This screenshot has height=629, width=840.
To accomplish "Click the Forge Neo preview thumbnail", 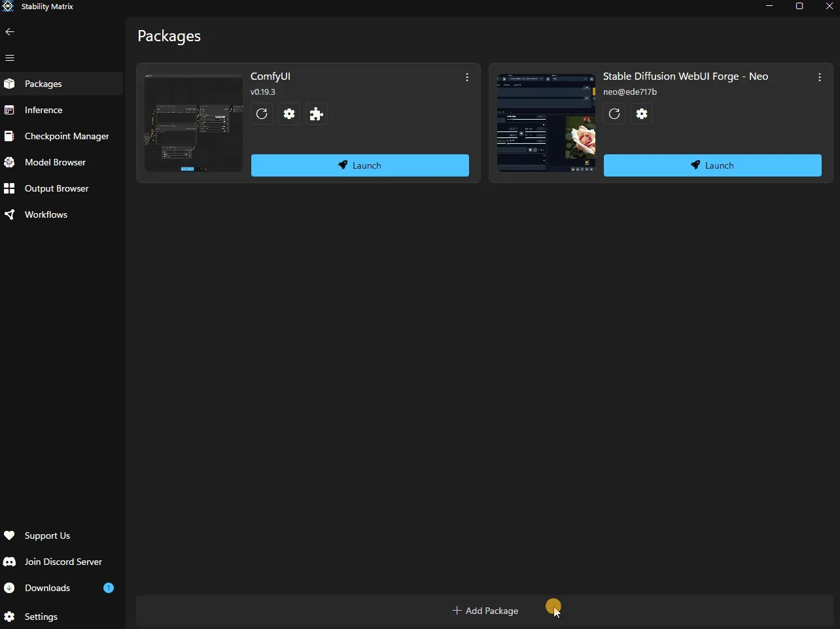I will [x=546, y=123].
